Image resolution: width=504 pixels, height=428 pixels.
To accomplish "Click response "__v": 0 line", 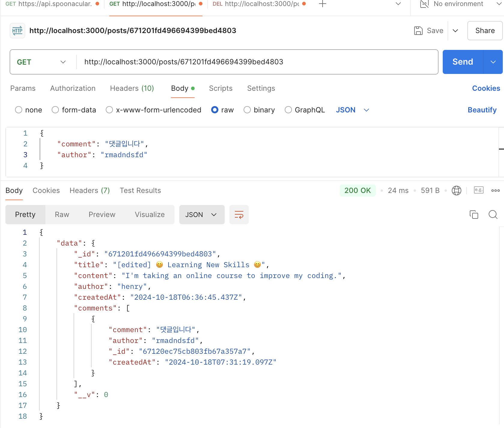I will 91,395.
